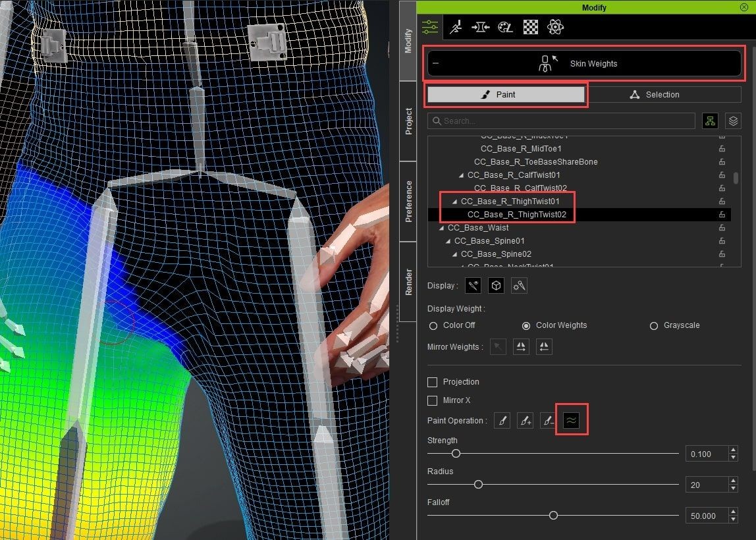Open the atom-shaped Physics tab icon
Image resolution: width=756 pixels, height=540 pixels.
click(555, 27)
